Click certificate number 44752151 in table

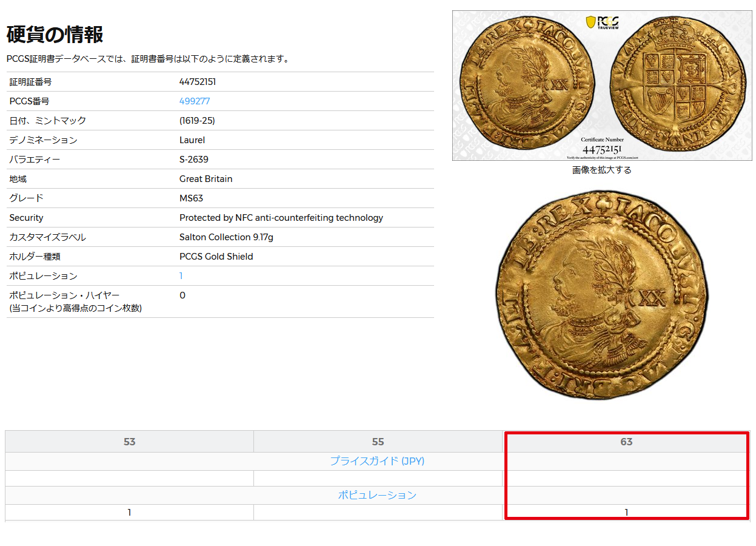[x=198, y=82]
